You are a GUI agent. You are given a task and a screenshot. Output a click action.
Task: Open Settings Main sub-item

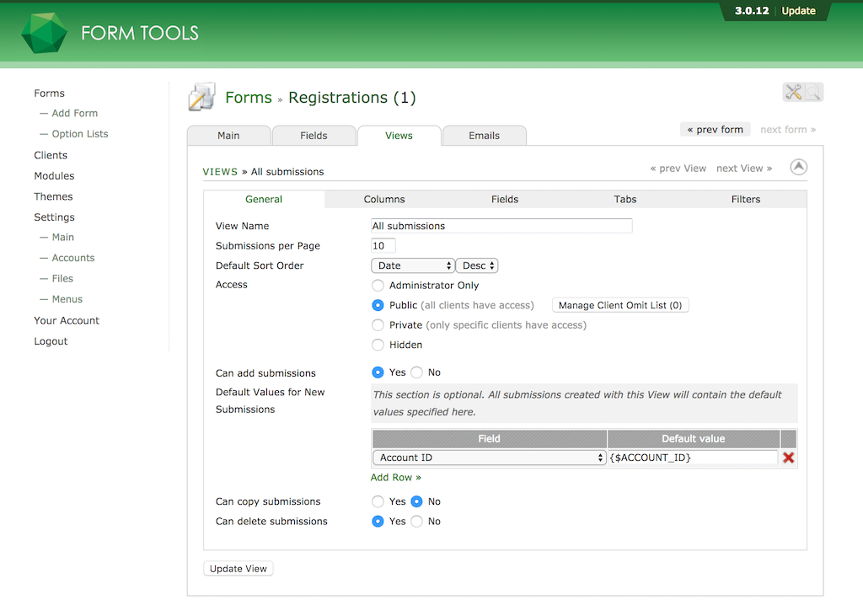(62, 238)
